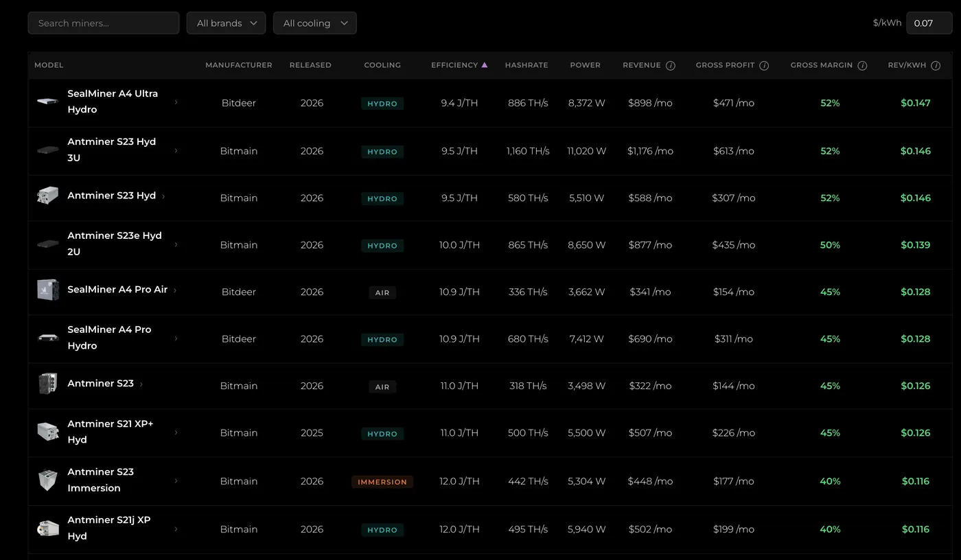Image resolution: width=961 pixels, height=560 pixels.
Task: Click the Antminer S23e Hyd 2U image
Action: (48, 244)
